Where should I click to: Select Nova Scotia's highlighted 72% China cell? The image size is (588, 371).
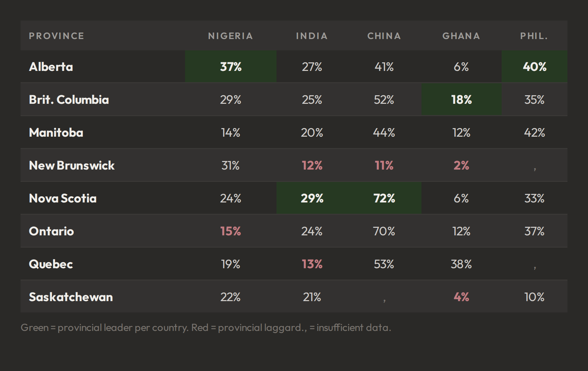(384, 198)
